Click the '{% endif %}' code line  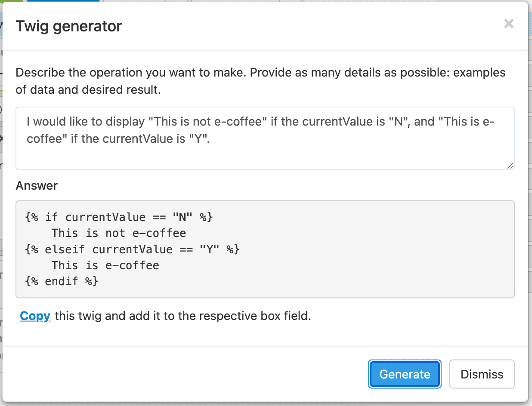(x=62, y=282)
